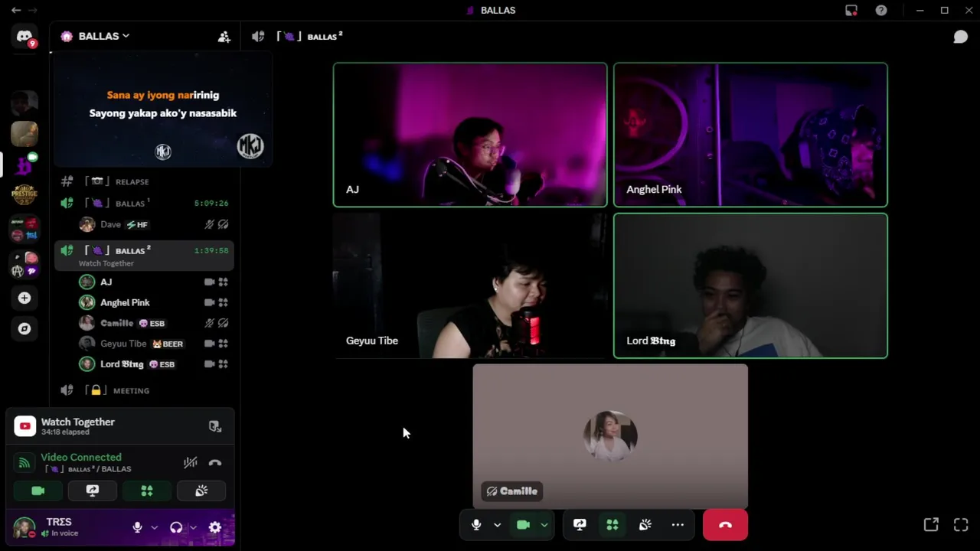Screen dimensions: 980x551
Task: Click the soundboard button in the voice panel
Action: pos(201,491)
